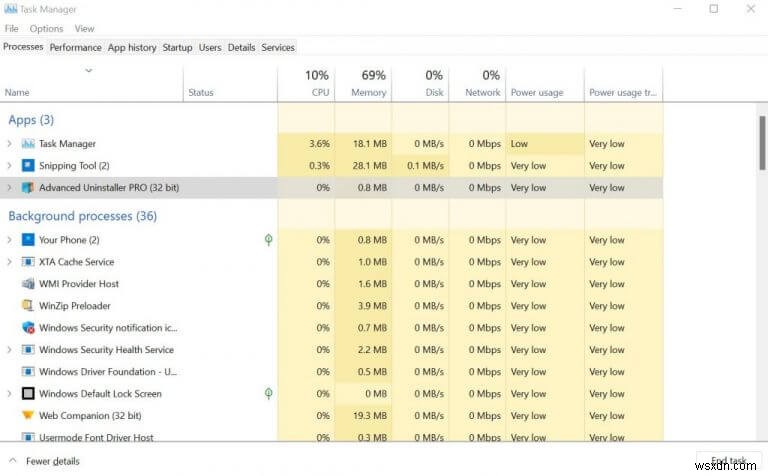The image size is (768, 476).
Task: Expand the Windows Default Lock Screen row
Action: (x=9, y=394)
